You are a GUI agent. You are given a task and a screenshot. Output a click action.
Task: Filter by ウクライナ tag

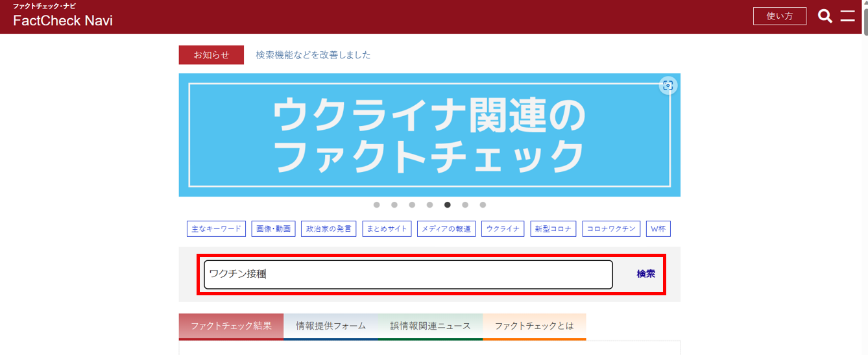click(503, 229)
